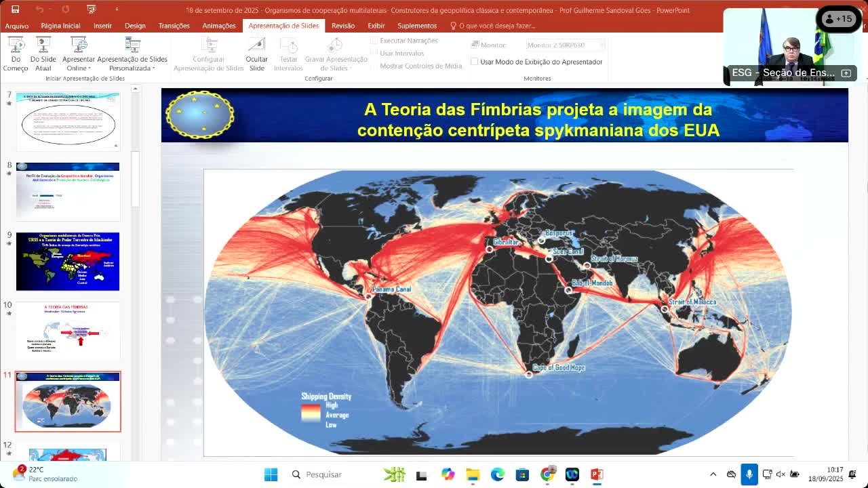Select slide 10 Teoria das Fímbrias thumbnail
868x488 pixels.
68,331
